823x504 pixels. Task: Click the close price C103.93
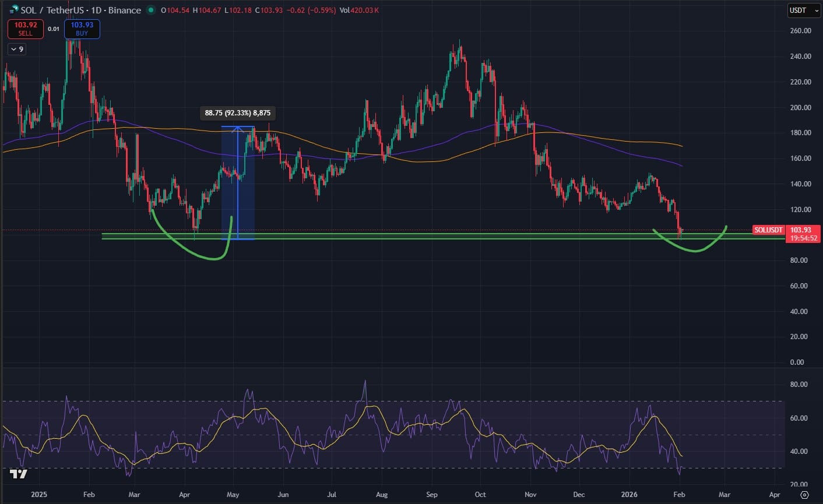click(x=269, y=10)
